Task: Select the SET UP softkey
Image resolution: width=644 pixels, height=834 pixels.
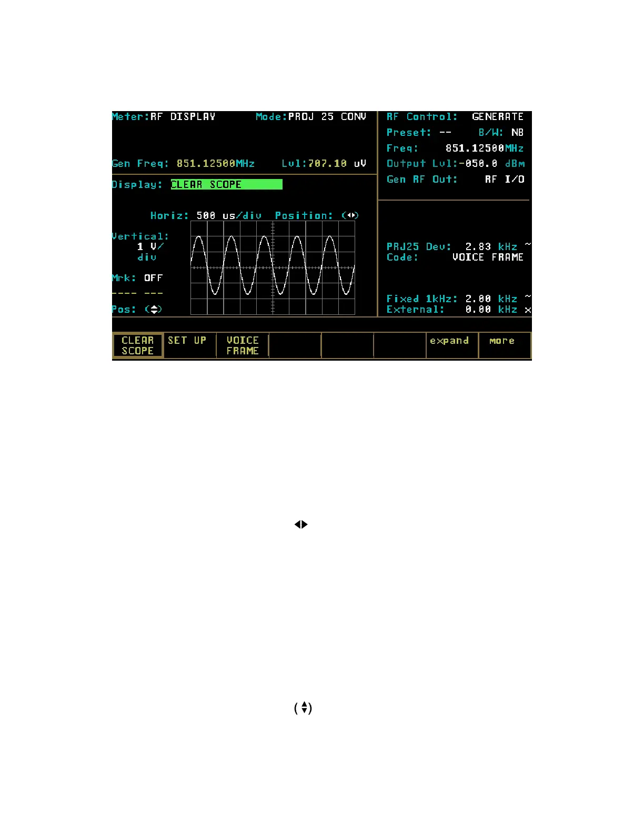Action: click(x=189, y=345)
